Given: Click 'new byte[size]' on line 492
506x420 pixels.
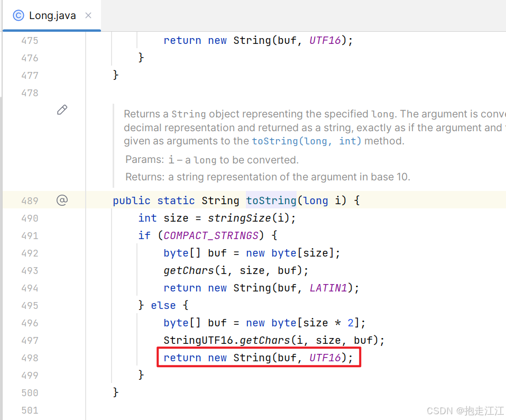Looking at the screenshot, I should (x=290, y=253).
